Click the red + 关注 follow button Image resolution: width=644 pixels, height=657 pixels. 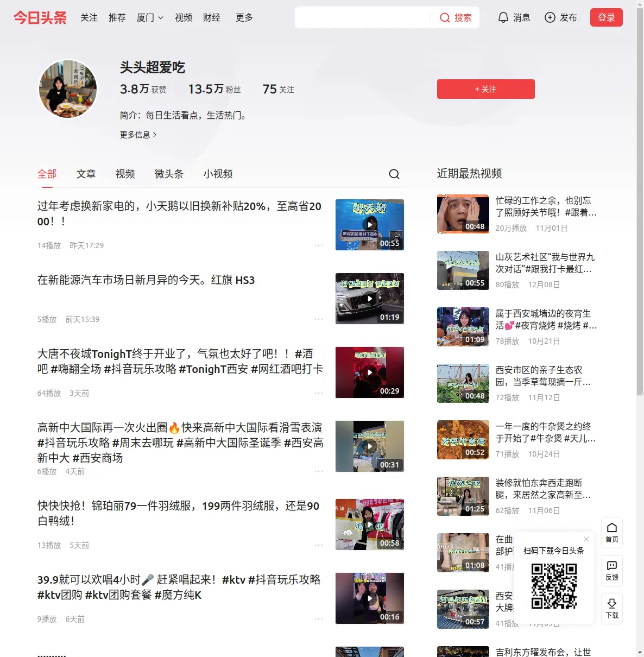[x=486, y=89]
